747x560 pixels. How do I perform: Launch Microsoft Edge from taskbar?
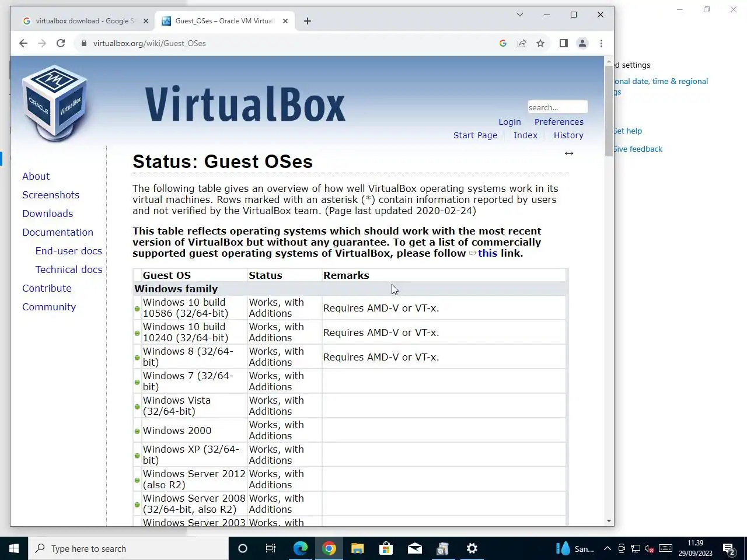click(x=301, y=548)
